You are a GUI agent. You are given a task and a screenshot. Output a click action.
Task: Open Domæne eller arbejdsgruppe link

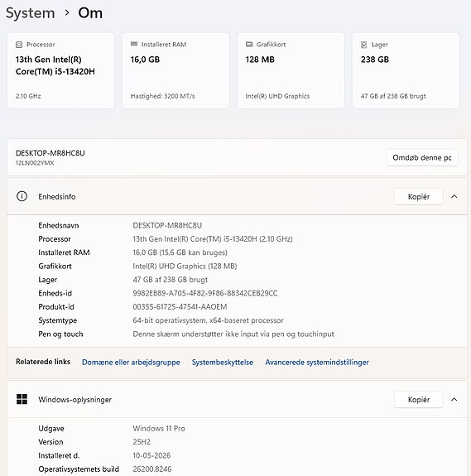(x=131, y=362)
